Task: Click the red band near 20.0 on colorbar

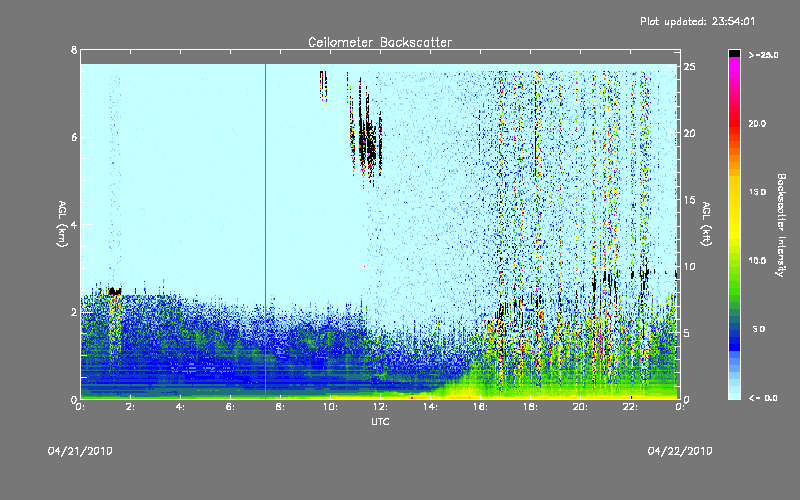Action: click(734, 125)
